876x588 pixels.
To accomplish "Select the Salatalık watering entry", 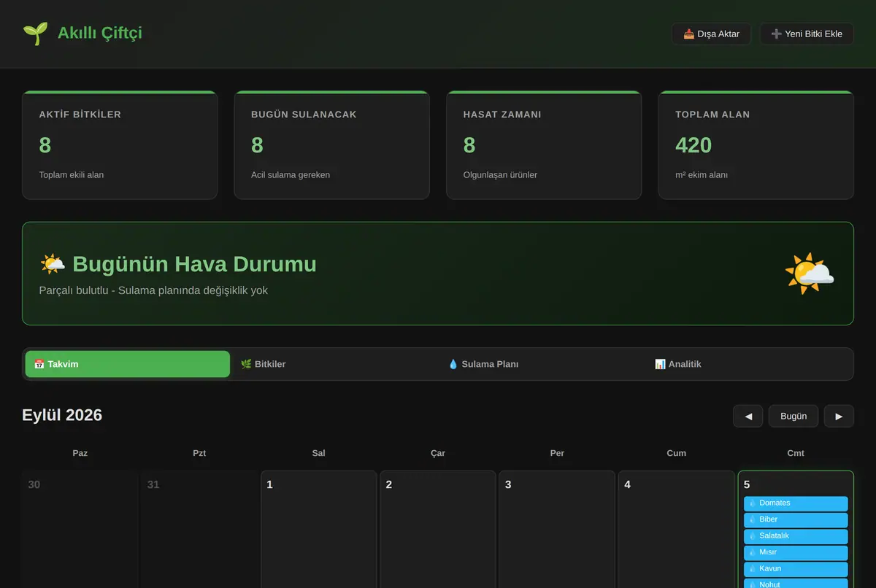I will 796,536.
